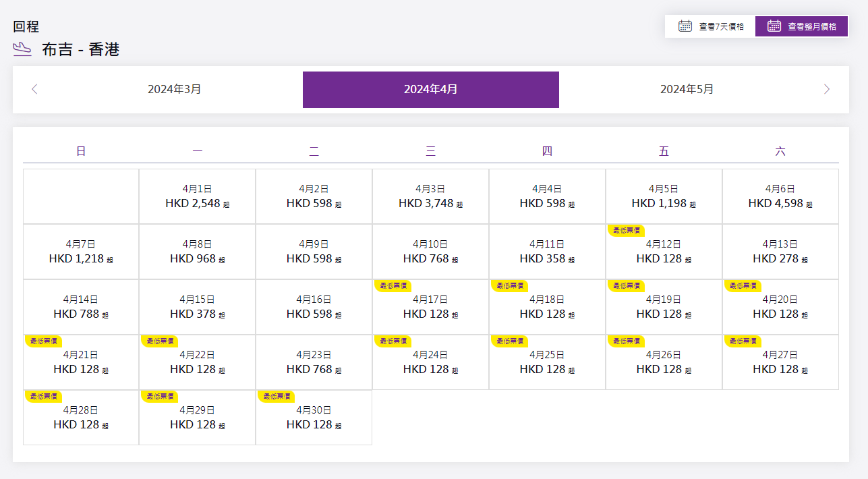Choose 4月11日 fare HKD 358
Viewport: 868px width, 479px height.
point(547,252)
